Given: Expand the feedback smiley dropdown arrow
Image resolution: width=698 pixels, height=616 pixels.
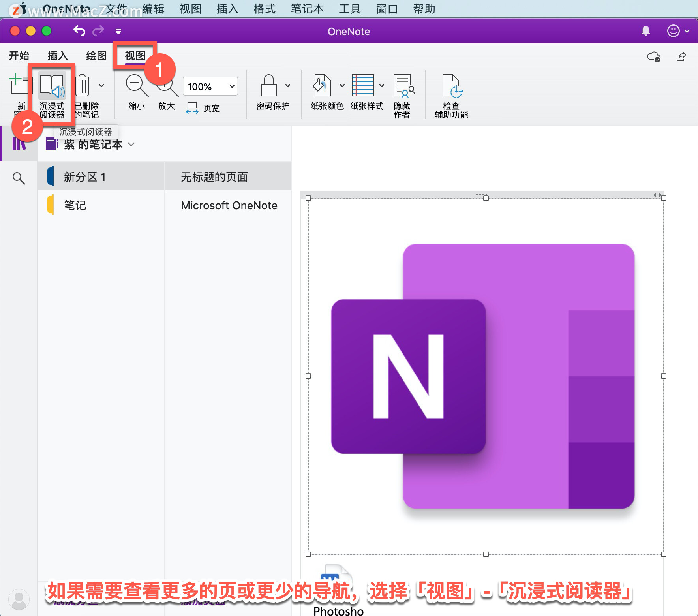Looking at the screenshot, I should 687,31.
